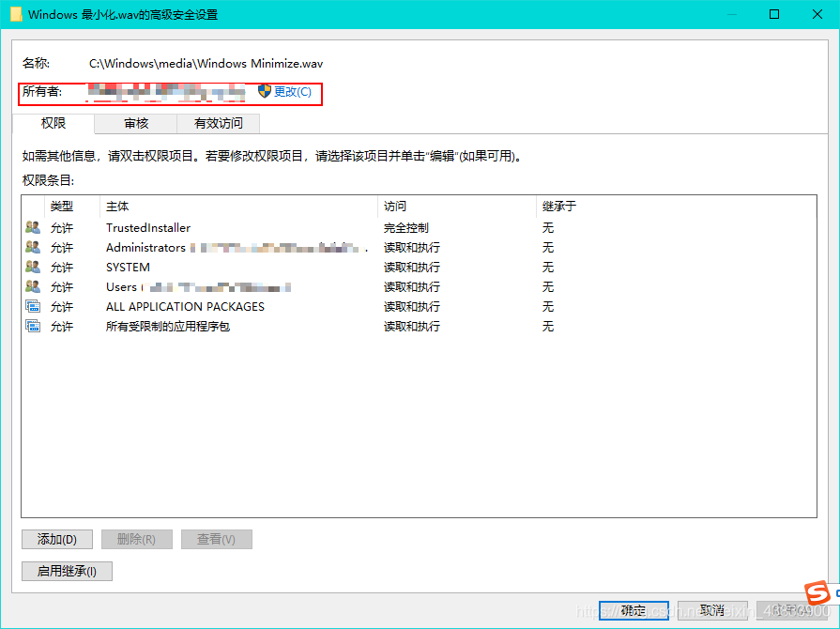Select the 所有受限制的应用程序包 entry
This screenshot has height=629, width=840.
click(x=419, y=327)
